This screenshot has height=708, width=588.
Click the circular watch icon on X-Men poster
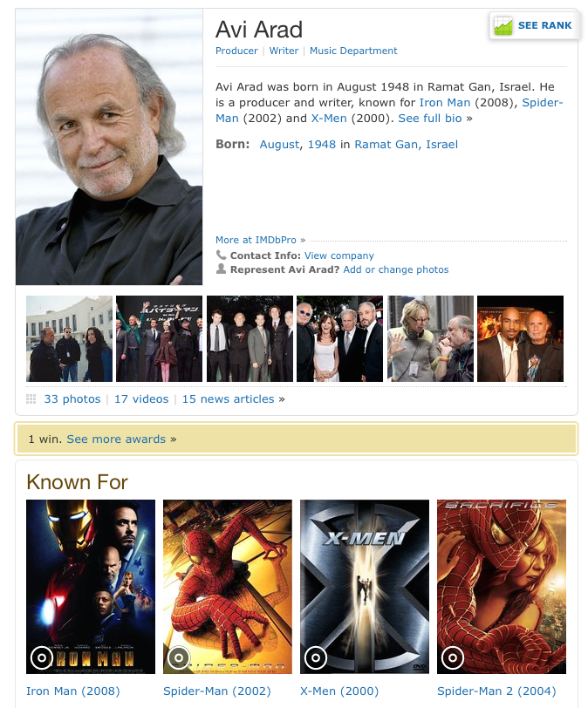click(x=316, y=658)
